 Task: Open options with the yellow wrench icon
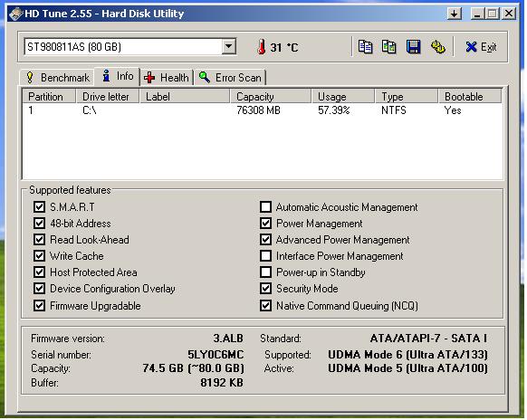(x=438, y=47)
